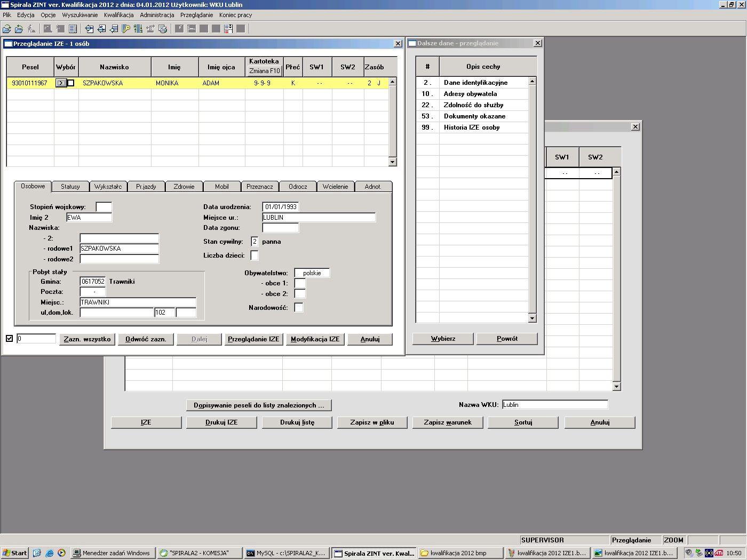Switch to the Pr.jazdy tab
The image size is (747, 560).
click(146, 187)
